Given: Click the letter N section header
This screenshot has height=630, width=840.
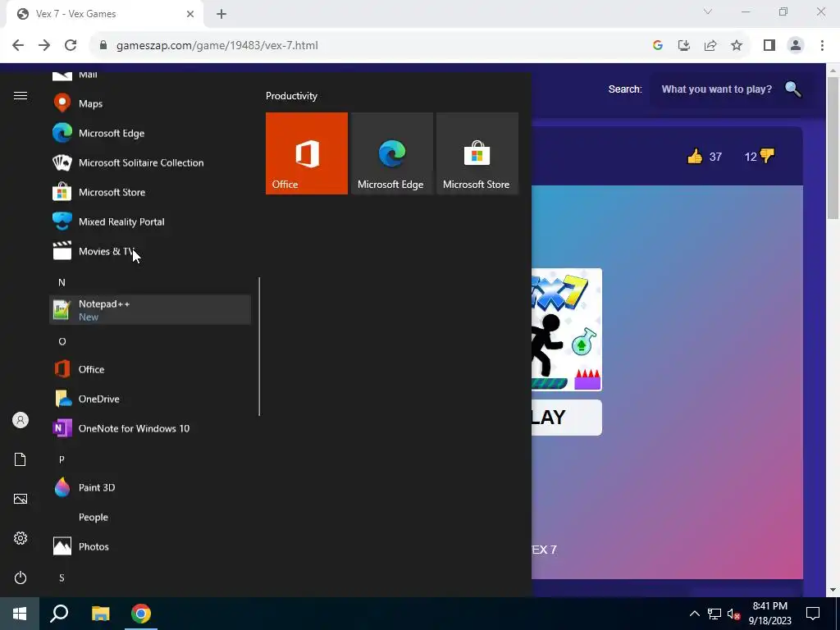Looking at the screenshot, I should point(62,282).
